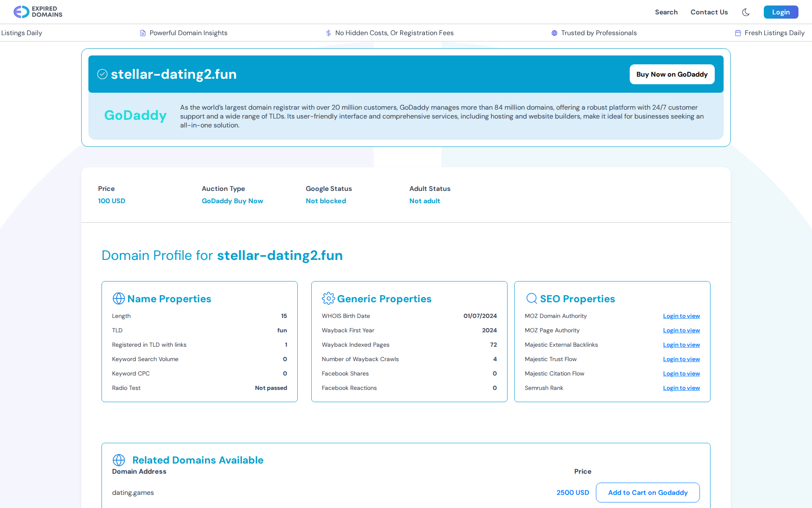Click the globe icon in Name Properties

click(118, 298)
